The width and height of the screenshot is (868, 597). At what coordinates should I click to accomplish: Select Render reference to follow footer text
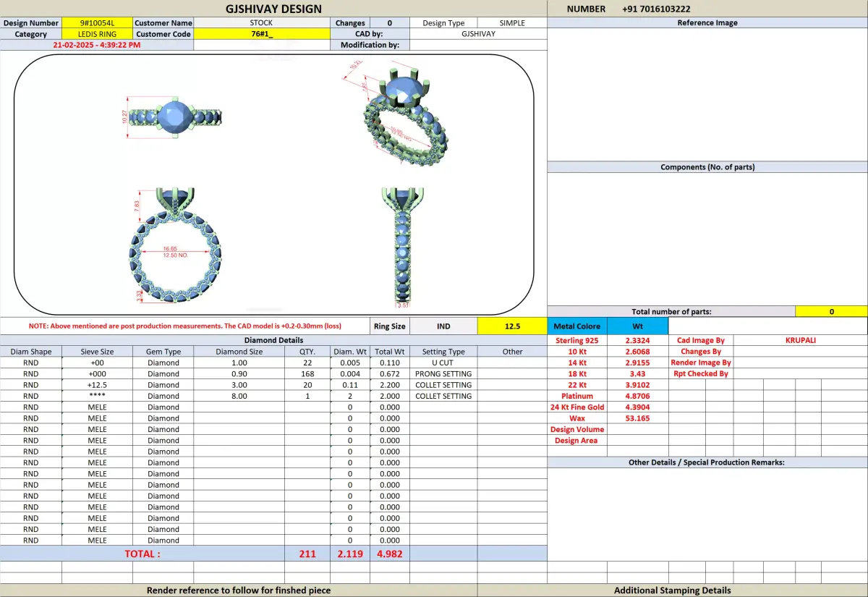[x=239, y=590]
